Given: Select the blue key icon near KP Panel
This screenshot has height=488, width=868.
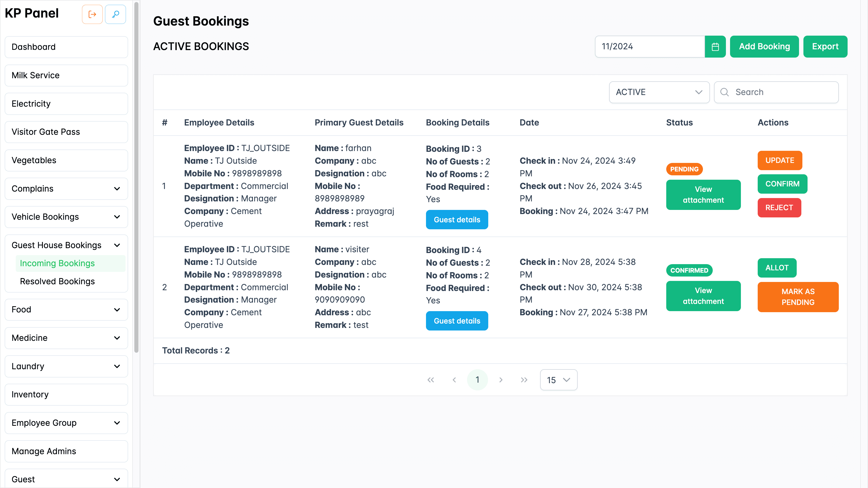Looking at the screenshot, I should 115,14.
